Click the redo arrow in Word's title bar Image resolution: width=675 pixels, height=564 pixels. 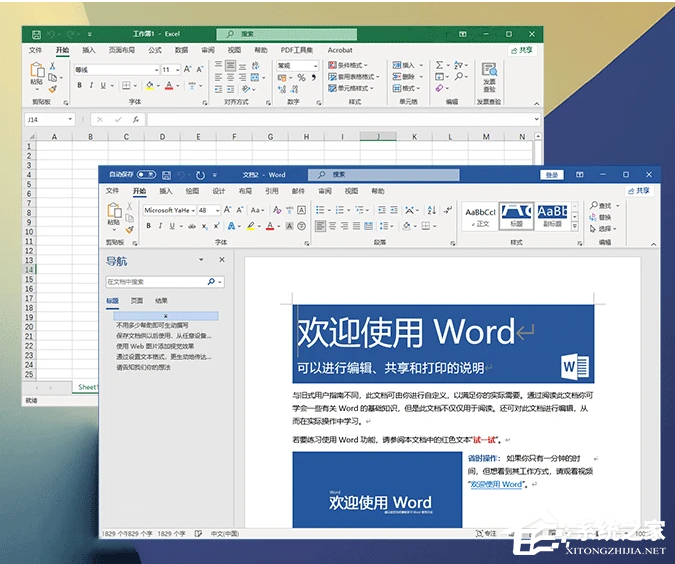pyautogui.click(x=200, y=175)
